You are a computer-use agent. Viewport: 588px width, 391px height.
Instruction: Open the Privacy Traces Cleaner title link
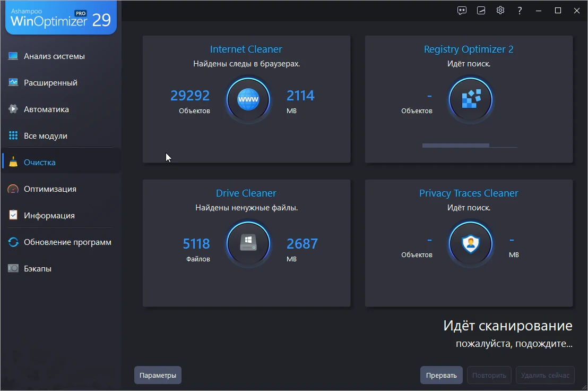point(469,193)
